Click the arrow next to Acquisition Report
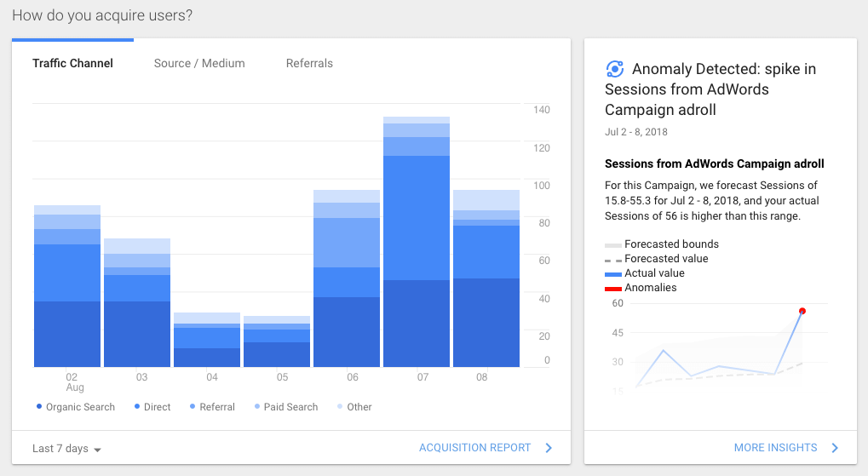 549,448
